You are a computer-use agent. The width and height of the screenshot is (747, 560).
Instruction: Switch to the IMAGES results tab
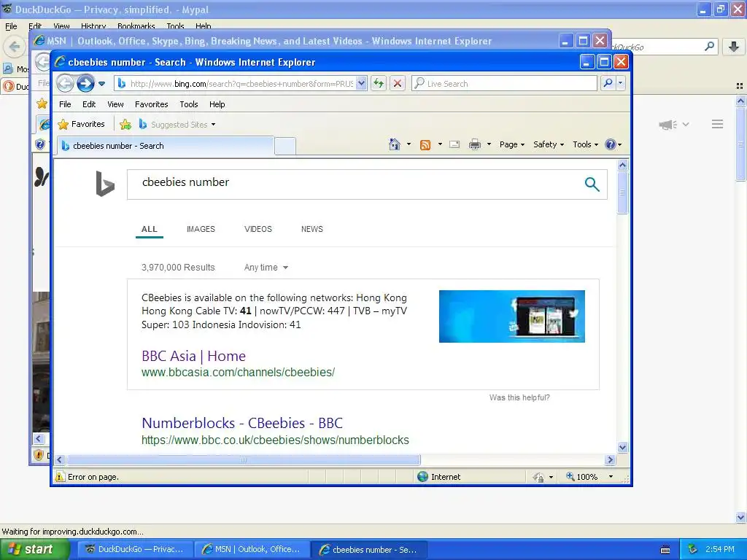click(201, 229)
